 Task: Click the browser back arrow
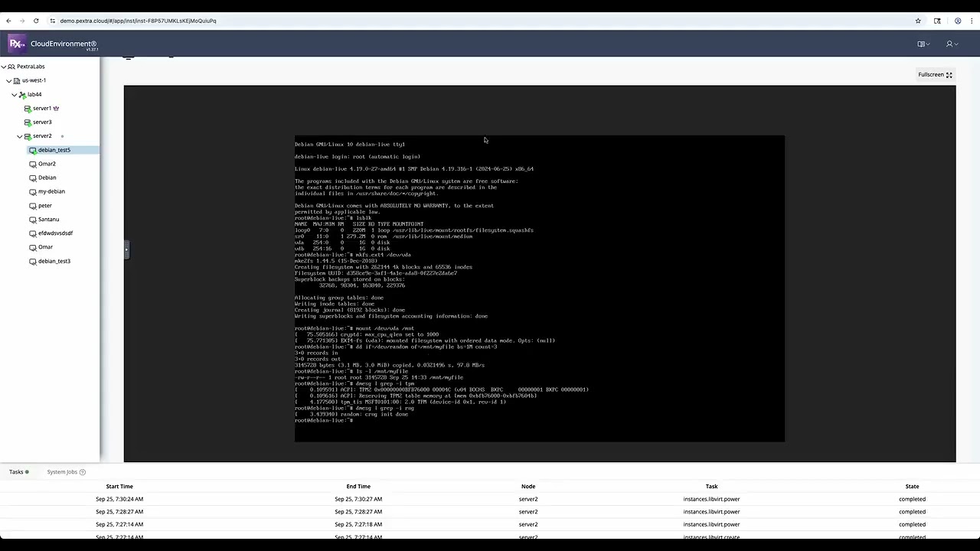pos(8,21)
